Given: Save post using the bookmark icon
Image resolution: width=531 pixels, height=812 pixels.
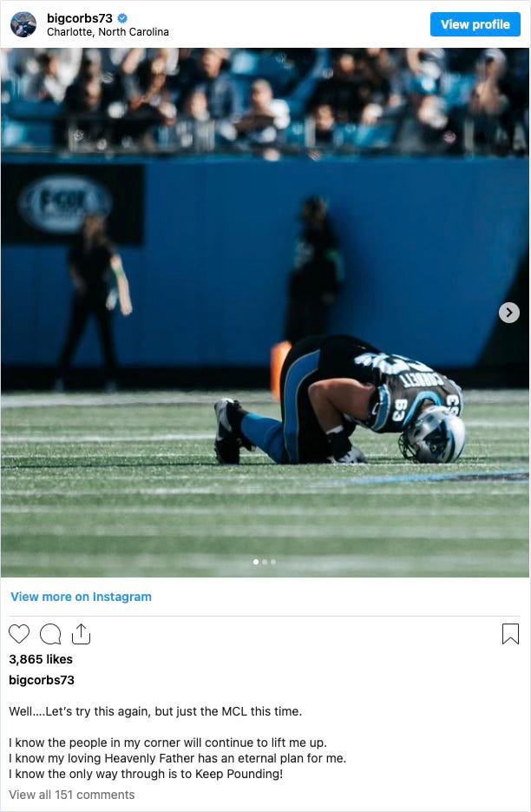Looking at the screenshot, I should 510,634.
